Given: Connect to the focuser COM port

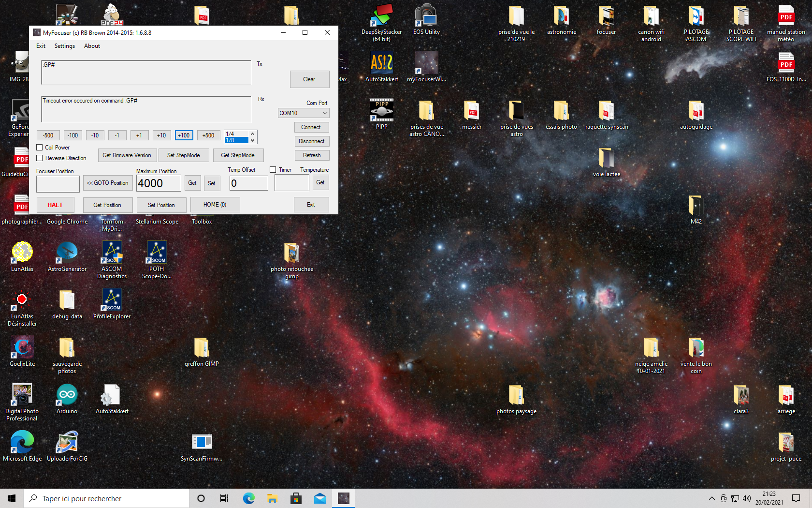Looking at the screenshot, I should click(311, 127).
